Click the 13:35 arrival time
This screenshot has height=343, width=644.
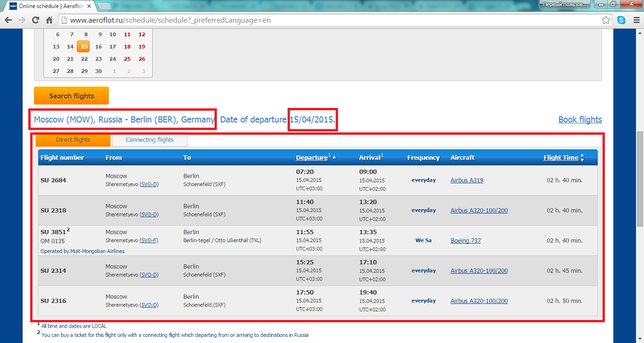point(368,232)
